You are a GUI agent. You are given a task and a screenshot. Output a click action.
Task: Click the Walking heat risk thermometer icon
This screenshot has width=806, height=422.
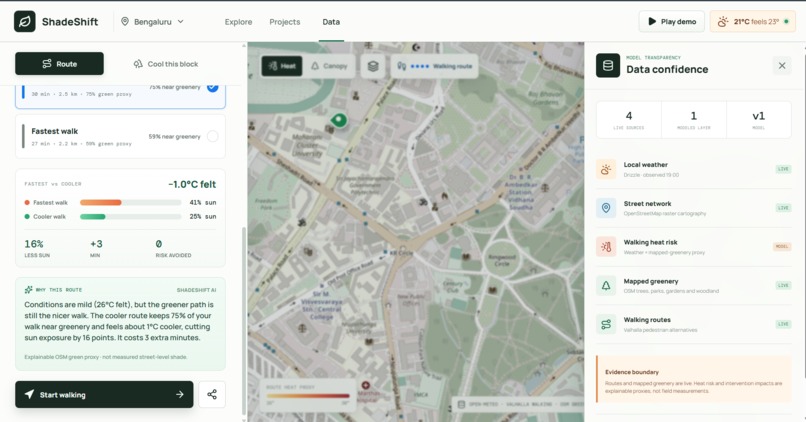pos(606,247)
